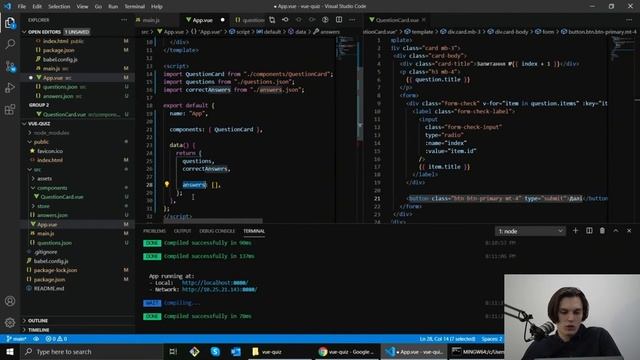640x360 pixels.
Task: Open Task View on the taskbar
Action: click(x=173, y=351)
